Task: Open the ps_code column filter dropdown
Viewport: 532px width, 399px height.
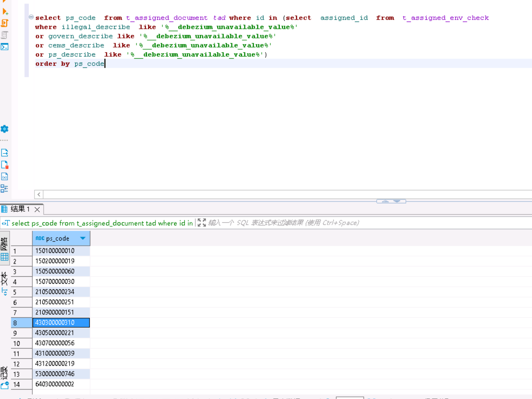Action: click(x=82, y=238)
